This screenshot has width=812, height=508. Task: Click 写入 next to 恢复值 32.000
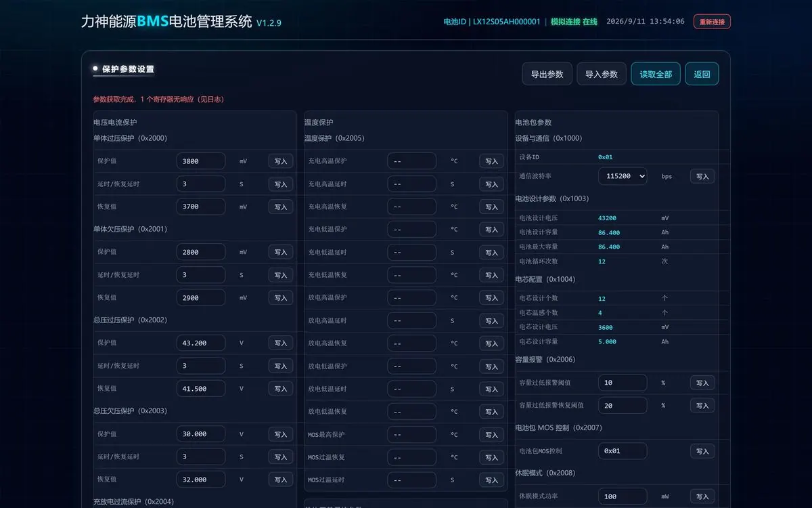[x=281, y=479]
